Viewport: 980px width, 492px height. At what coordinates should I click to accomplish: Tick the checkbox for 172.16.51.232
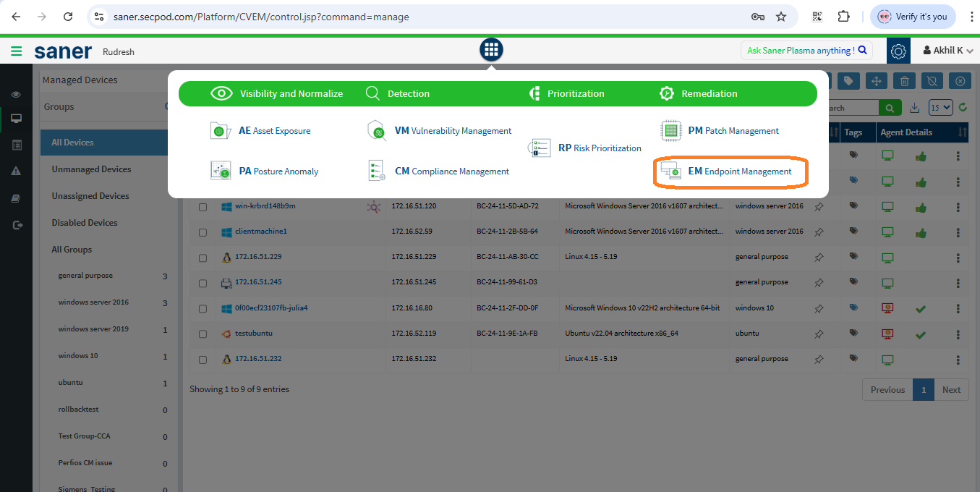pyautogui.click(x=203, y=360)
